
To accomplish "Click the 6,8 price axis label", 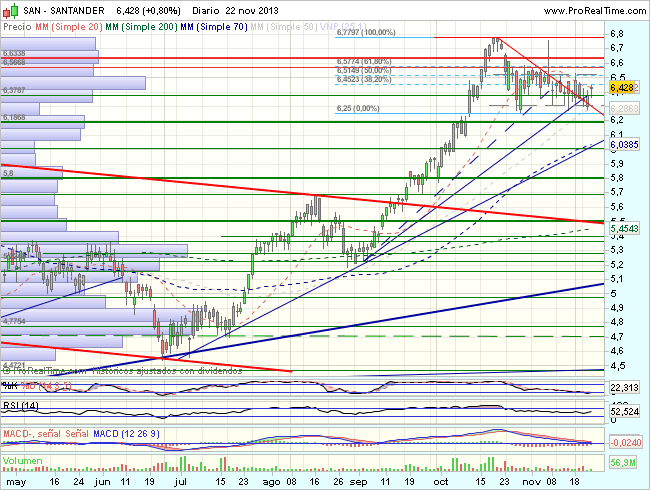I will coord(617,34).
